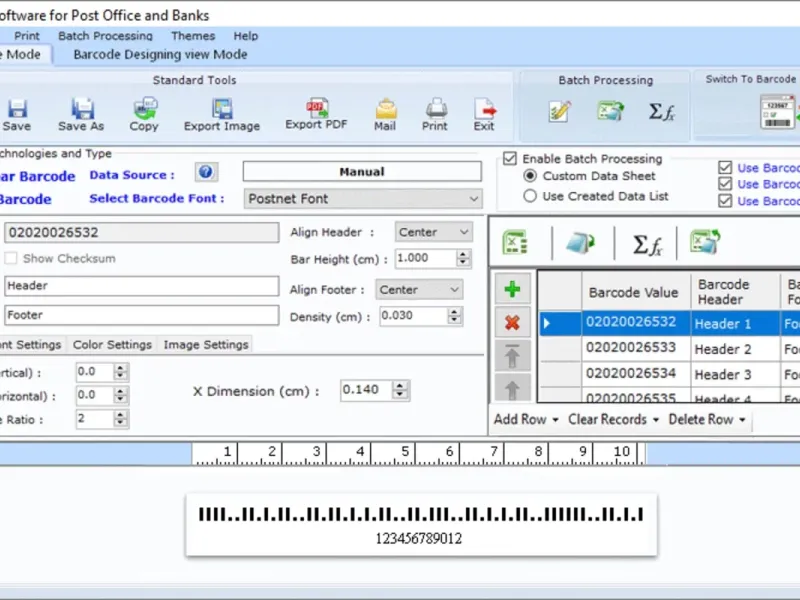The height and width of the screenshot is (600, 800).
Task: Click the spreadsheet refresh icon above data table
Action: point(705,241)
